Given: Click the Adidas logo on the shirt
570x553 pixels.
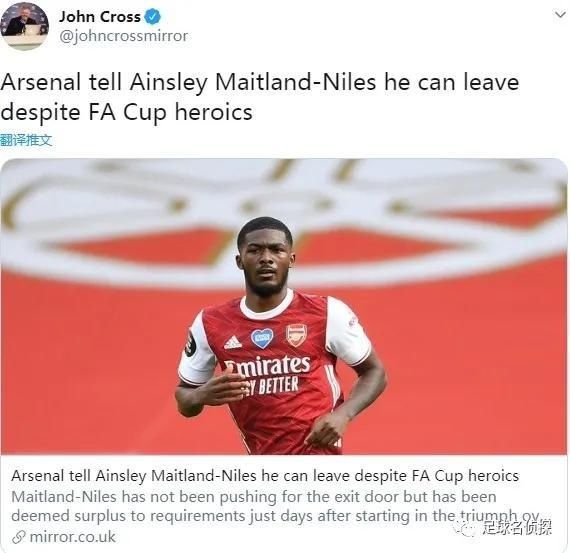Looking at the screenshot, I should click(233, 342).
